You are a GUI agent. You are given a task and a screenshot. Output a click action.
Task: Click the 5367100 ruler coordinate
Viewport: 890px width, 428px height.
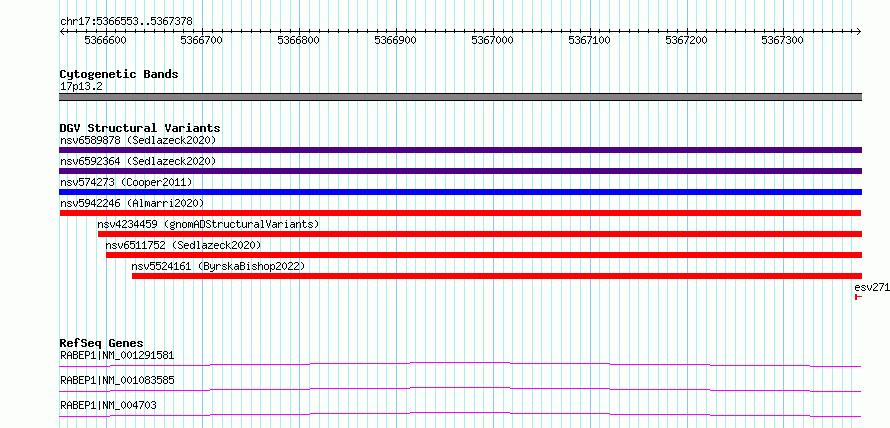(x=589, y=40)
